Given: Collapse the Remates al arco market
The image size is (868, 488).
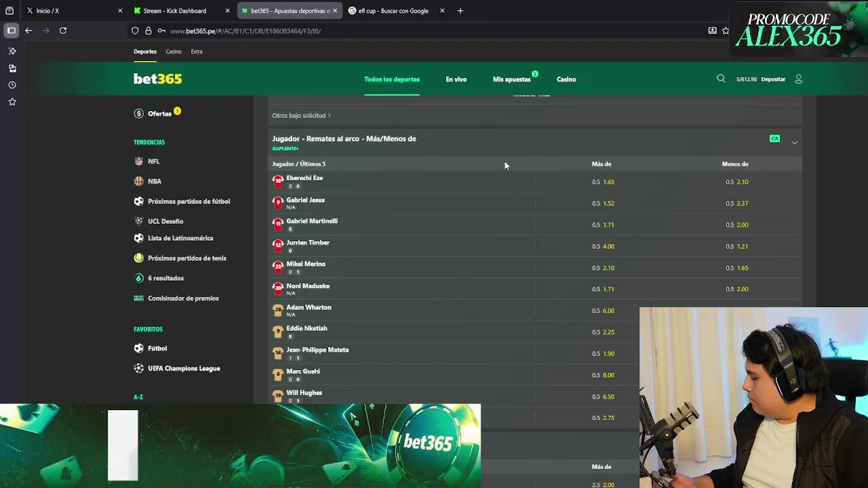Looking at the screenshot, I should click(x=794, y=142).
